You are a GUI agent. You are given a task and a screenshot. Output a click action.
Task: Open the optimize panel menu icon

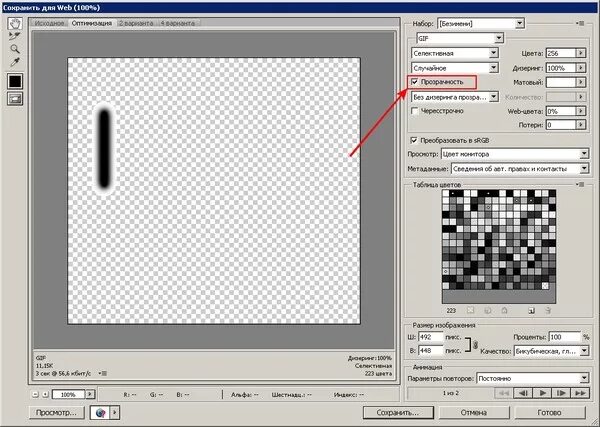580,24
